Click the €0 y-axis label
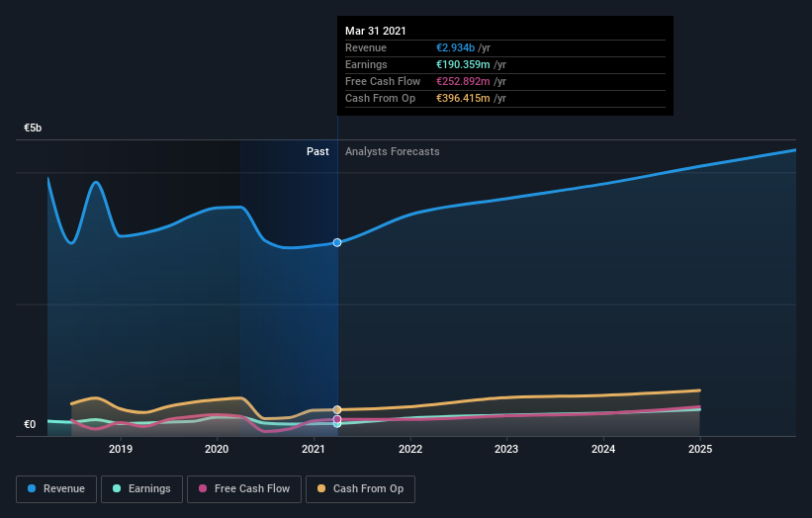The height and width of the screenshot is (518, 812). [30, 424]
